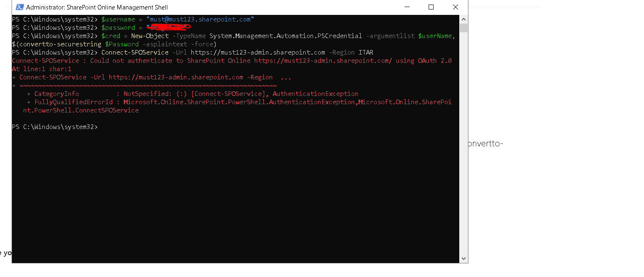
Task: Click 'using OAuth 2.0' in the error message
Action: [424, 61]
